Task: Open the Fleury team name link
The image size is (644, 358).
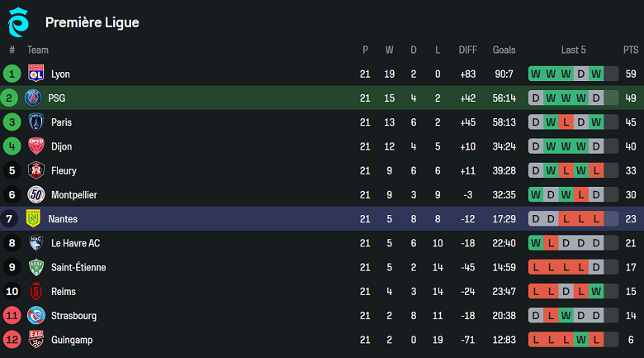Action: pyautogui.click(x=64, y=170)
